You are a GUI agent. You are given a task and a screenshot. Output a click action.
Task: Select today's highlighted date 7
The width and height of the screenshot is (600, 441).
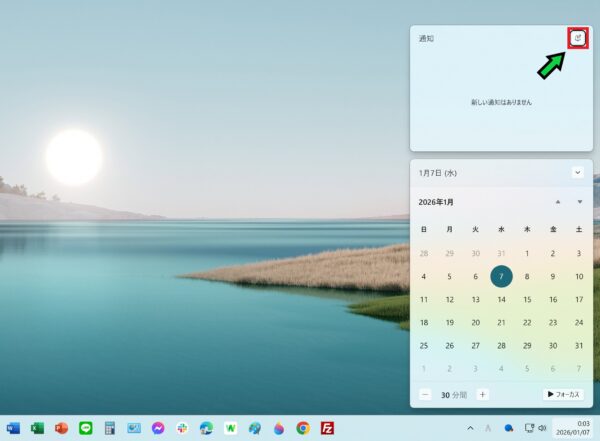click(501, 276)
